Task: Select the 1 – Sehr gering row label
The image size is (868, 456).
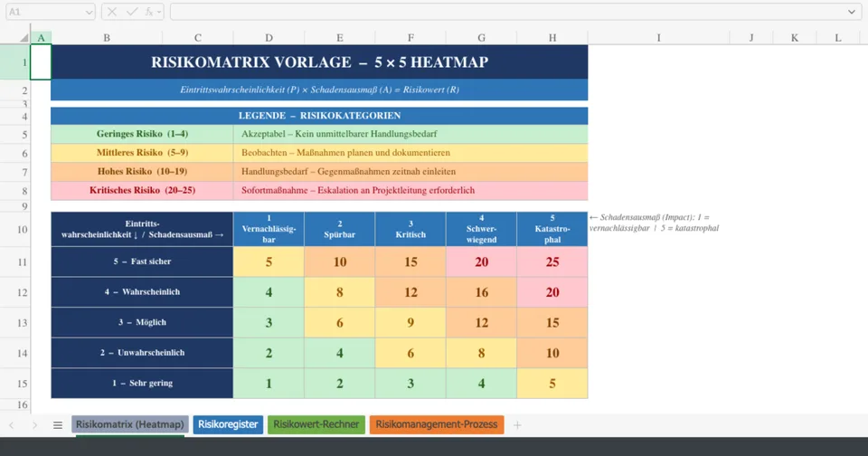Action: pyautogui.click(x=142, y=384)
